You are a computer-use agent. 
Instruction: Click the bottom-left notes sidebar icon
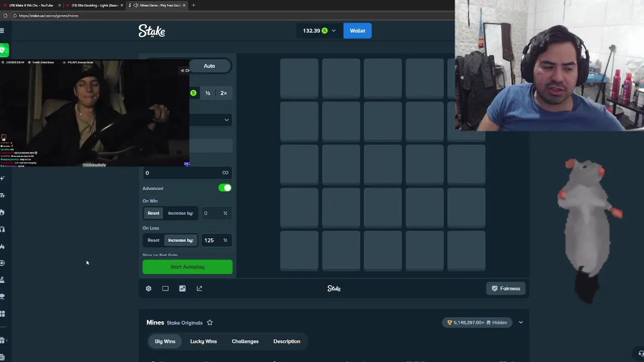click(x=3, y=357)
